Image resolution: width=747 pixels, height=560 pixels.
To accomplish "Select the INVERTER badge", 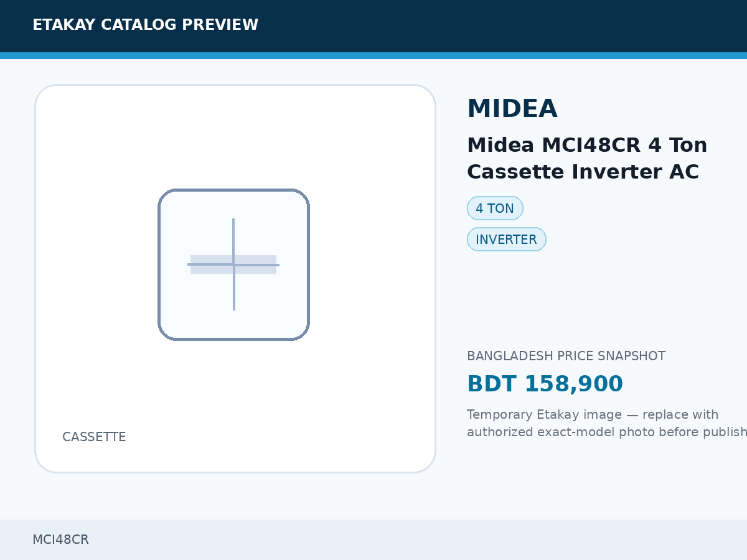I will click(506, 240).
